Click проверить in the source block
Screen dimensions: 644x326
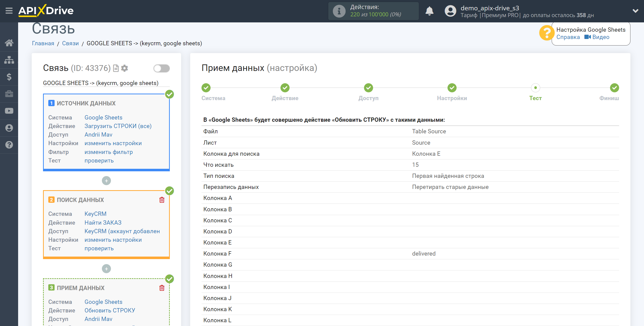click(99, 160)
